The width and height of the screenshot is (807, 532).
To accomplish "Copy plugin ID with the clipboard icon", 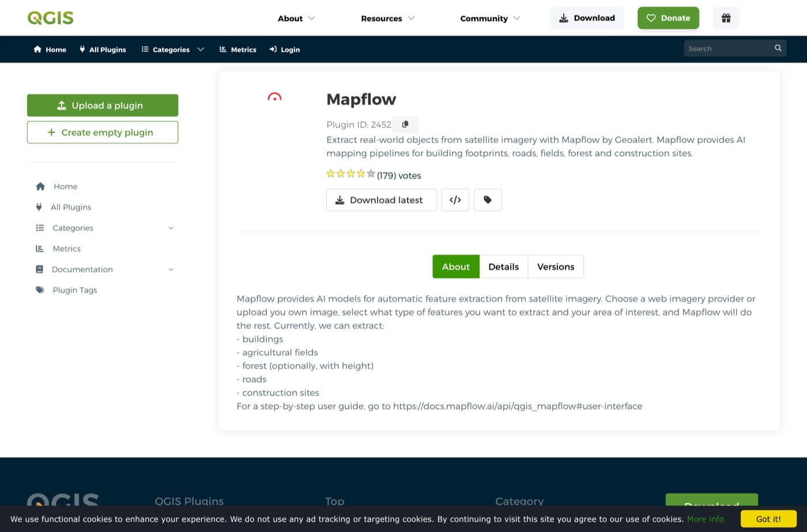I will click(405, 124).
